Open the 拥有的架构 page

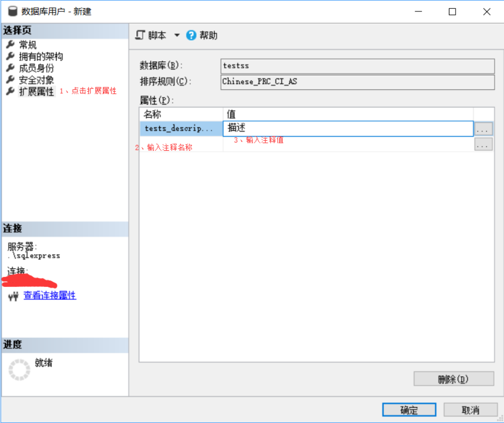coord(11,56)
